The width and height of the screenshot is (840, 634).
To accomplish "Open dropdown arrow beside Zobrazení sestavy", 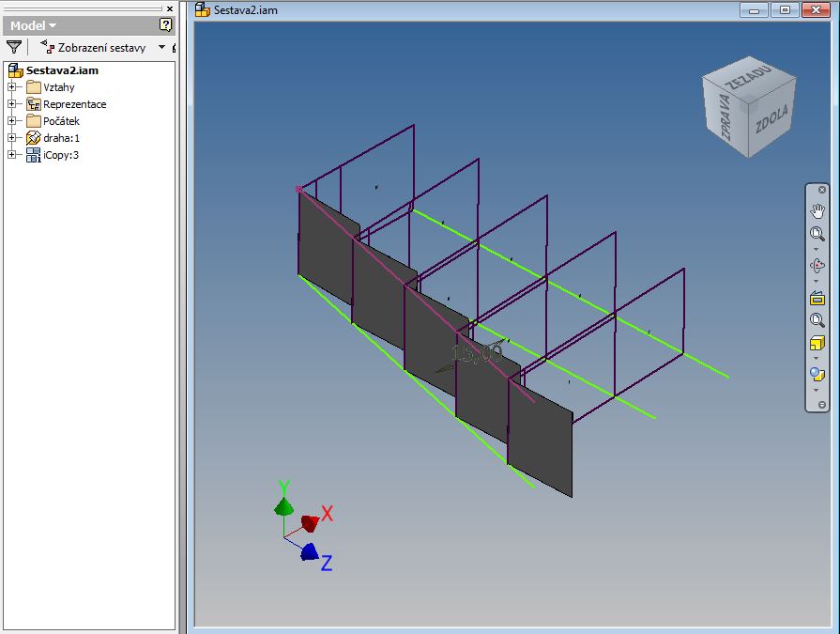I will 161,47.
